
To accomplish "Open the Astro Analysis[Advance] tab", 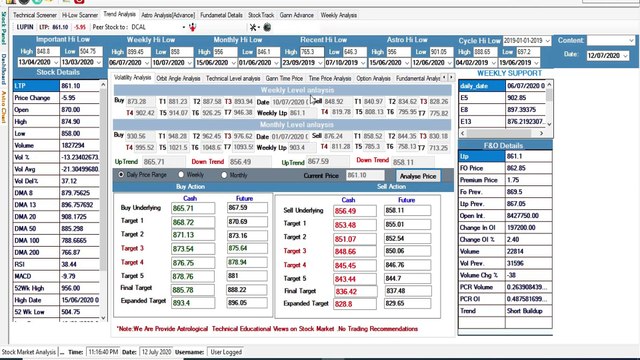I will tap(168, 15).
